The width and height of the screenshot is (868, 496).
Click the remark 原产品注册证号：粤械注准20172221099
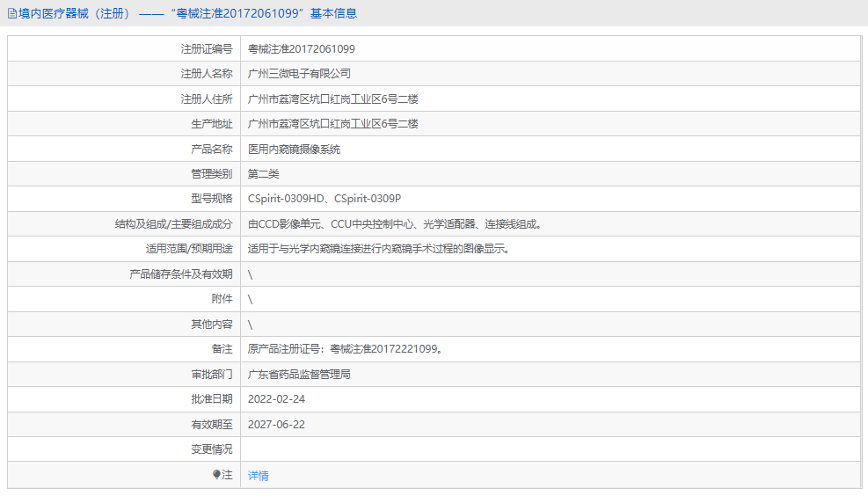[x=346, y=349]
